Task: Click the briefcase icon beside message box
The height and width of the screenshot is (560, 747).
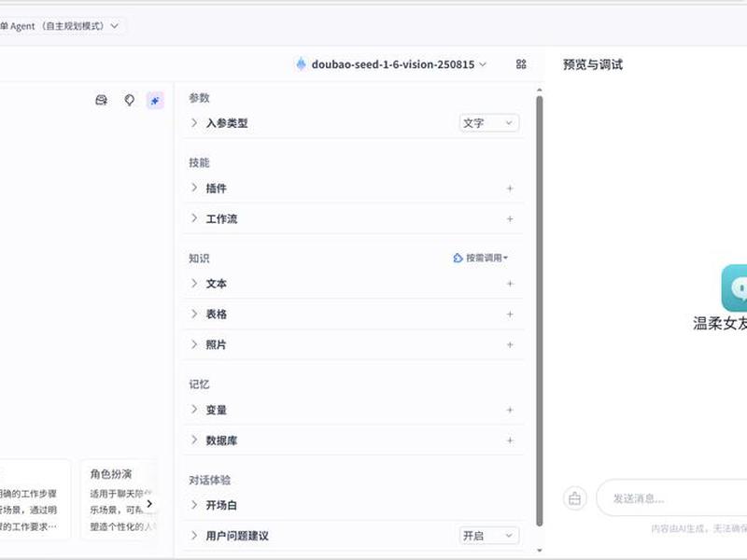Action: click(575, 498)
